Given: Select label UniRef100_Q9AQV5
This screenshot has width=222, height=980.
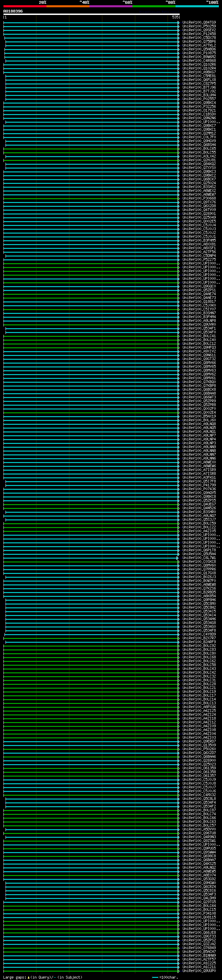Looking at the screenshot, I should [x=199, y=493].
